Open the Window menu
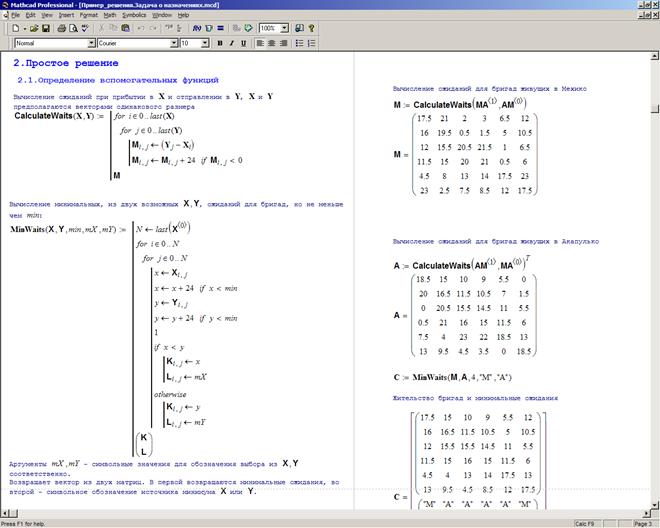The image size is (660, 528). click(x=162, y=15)
